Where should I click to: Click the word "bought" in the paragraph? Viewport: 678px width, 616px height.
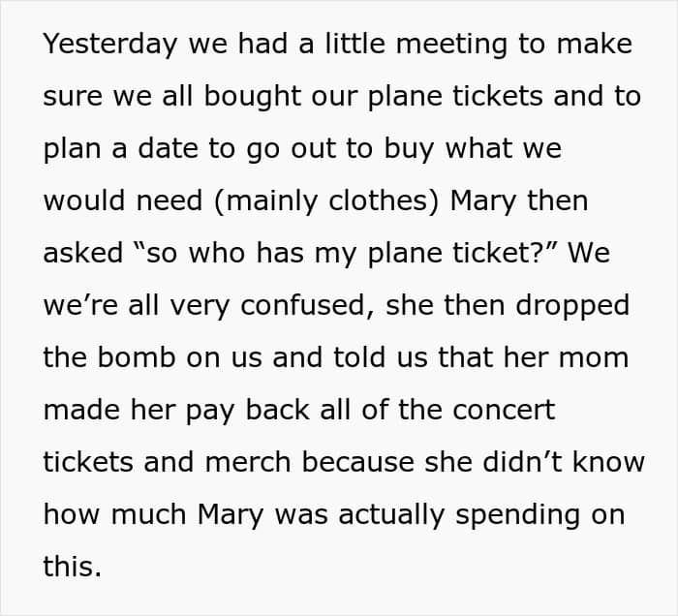252,97
